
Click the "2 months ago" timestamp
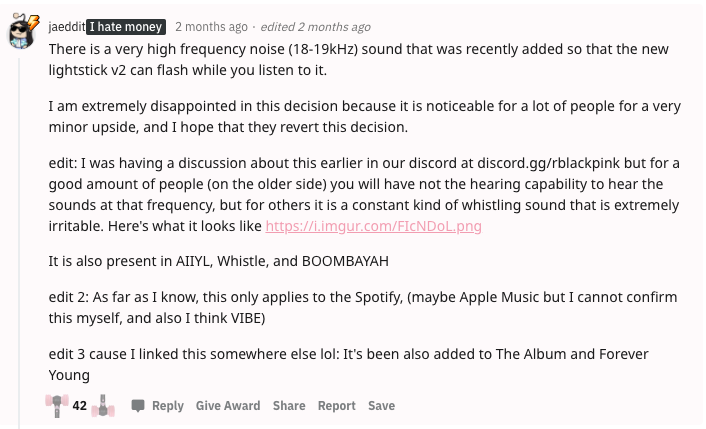click(x=212, y=27)
